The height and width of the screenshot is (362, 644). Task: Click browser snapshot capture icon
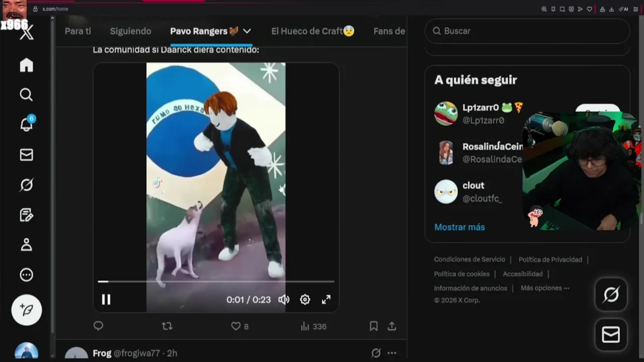[562, 9]
